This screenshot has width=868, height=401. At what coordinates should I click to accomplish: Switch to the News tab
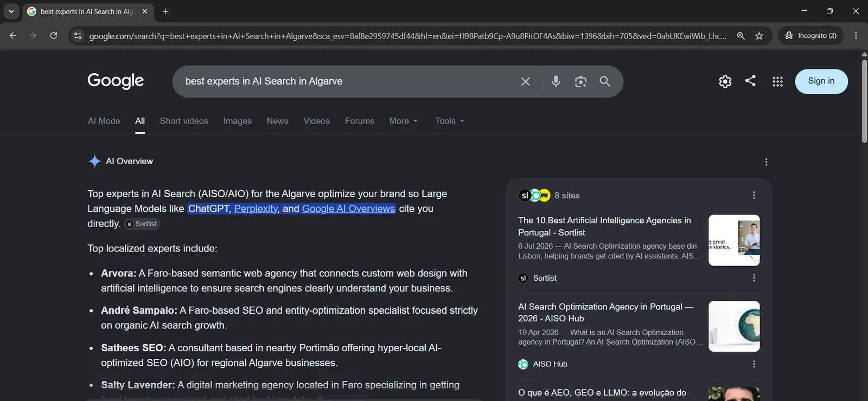277,121
